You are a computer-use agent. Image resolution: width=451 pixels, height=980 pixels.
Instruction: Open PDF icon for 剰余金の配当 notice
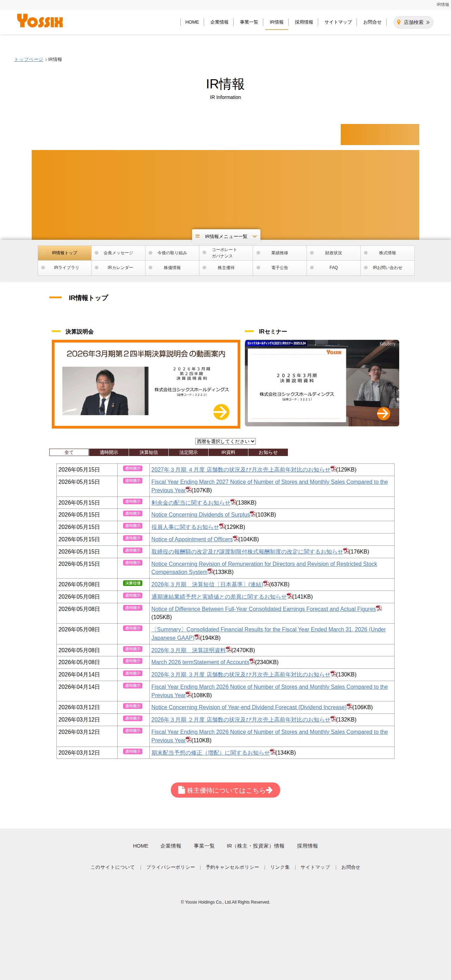[x=233, y=502]
